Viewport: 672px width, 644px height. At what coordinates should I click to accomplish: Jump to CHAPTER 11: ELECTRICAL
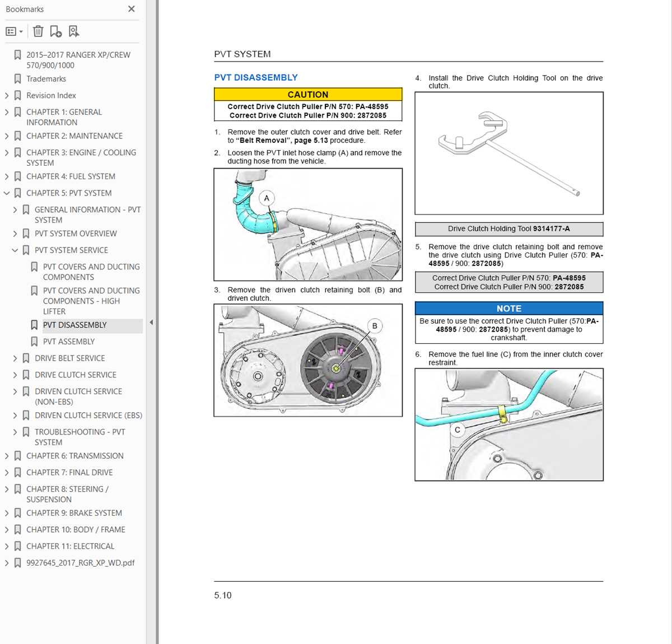click(70, 547)
